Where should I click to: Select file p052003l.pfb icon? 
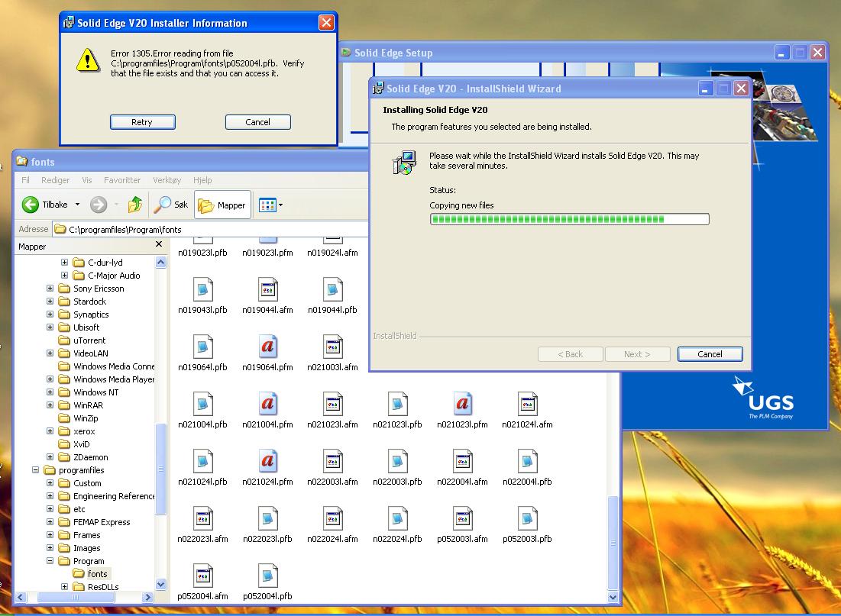(527, 519)
